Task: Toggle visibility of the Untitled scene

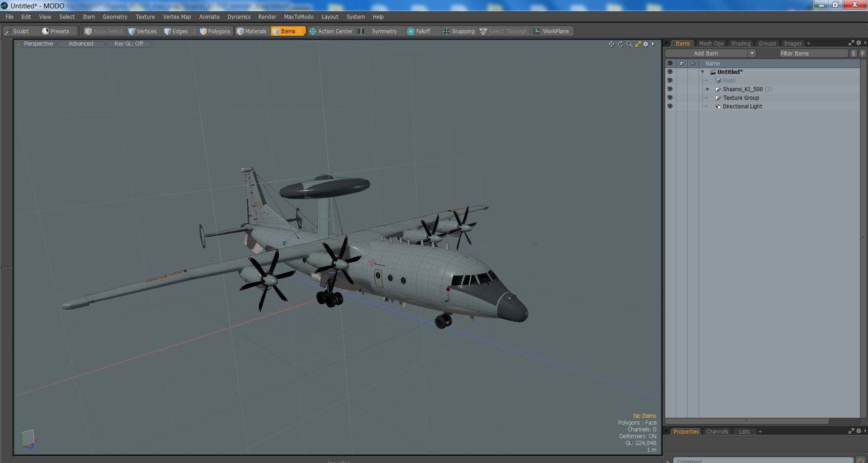Action: click(670, 72)
